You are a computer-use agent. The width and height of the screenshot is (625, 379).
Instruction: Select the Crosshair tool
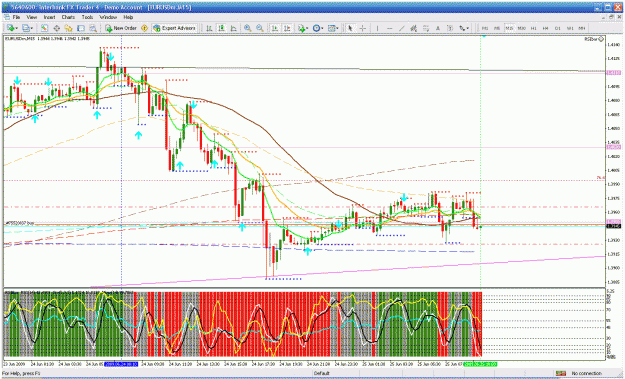[362, 28]
